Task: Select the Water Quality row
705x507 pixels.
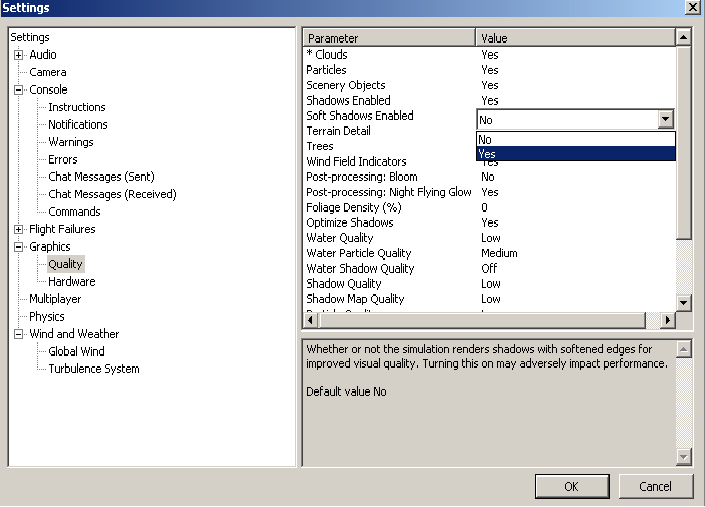Action: 340,238
